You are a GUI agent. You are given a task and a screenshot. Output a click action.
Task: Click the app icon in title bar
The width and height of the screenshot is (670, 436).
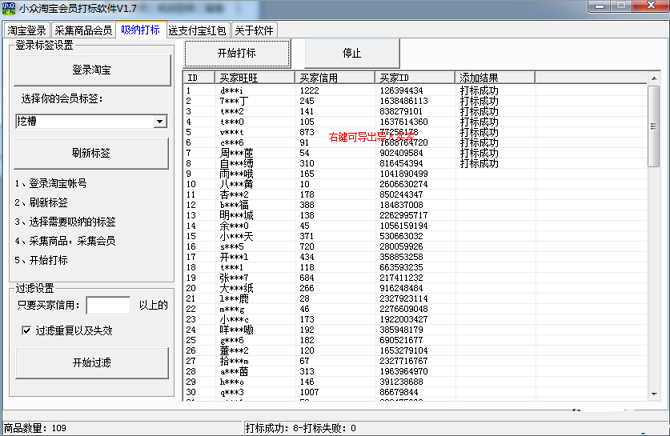point(9,8)
